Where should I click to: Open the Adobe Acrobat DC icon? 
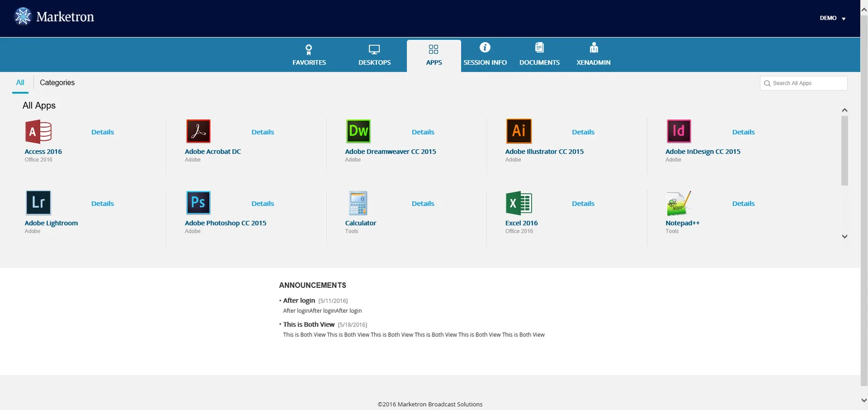click(198, 131)
